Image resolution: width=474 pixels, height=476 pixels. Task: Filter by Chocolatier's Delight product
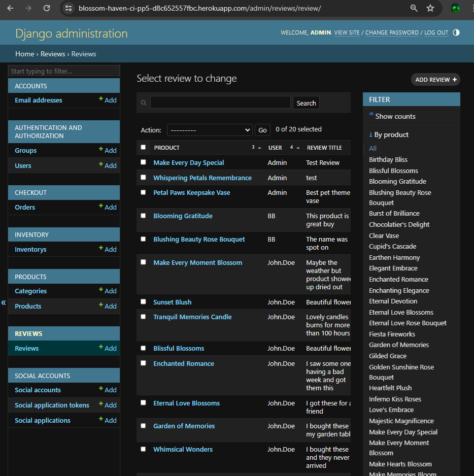pos(399,225)
